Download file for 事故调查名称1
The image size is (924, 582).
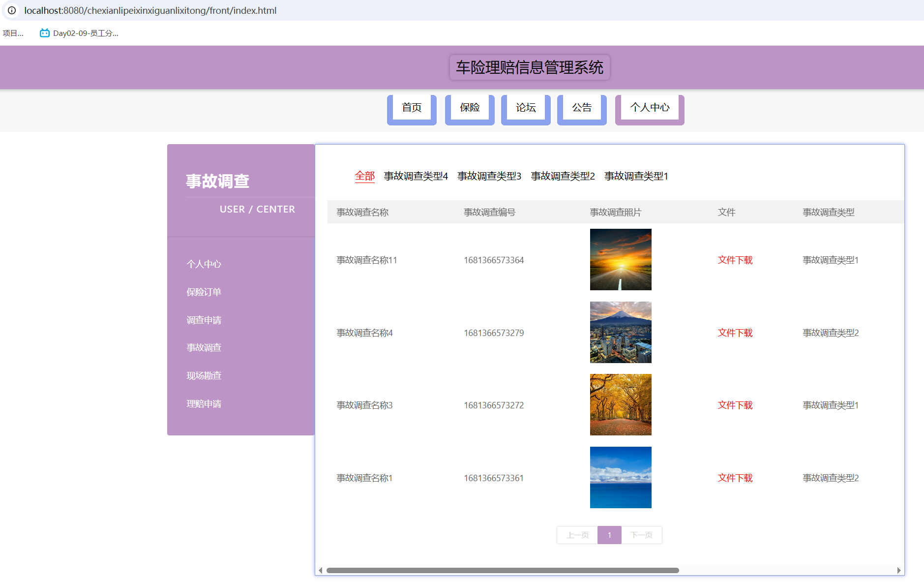(735, 478)
